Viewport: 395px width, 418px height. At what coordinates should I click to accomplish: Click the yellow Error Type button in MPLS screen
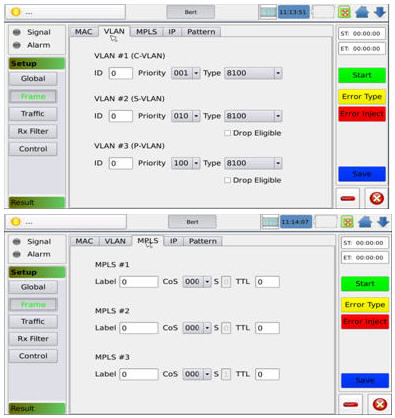365,305
